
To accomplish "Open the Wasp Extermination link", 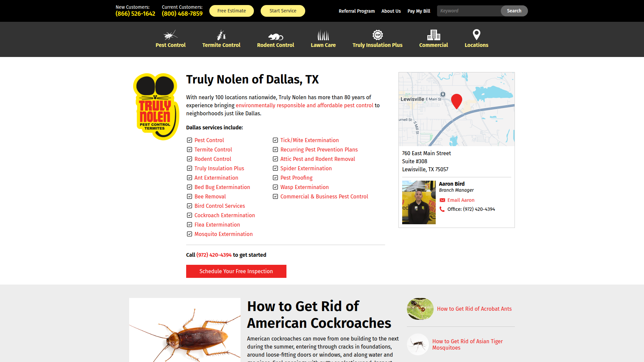I will (304, 187).
